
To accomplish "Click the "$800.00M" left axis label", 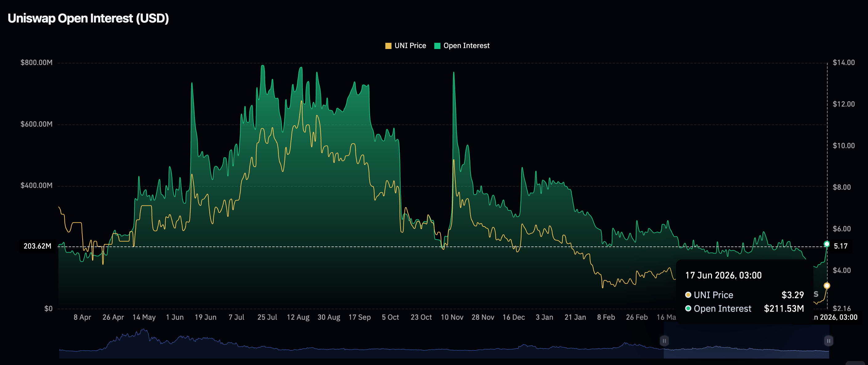I will pyautogui.click(x=36, y=63).
